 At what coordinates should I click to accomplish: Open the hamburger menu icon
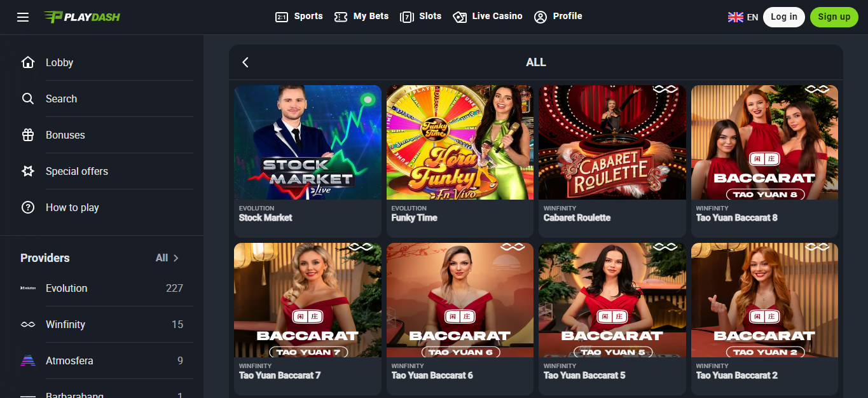[23, 17]
